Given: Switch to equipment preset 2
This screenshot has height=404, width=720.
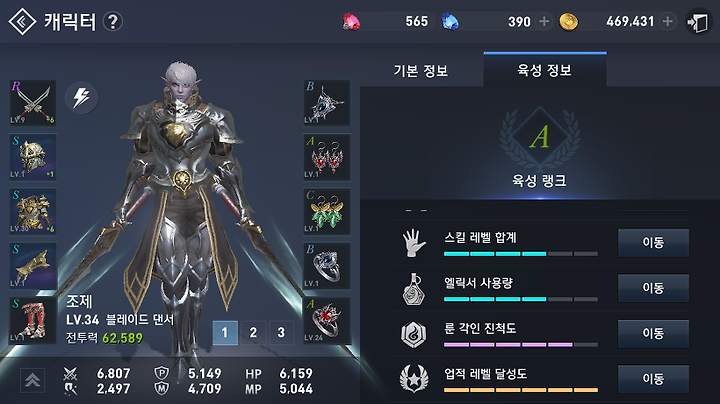Looking at the screenshot, I should point(253,332).
